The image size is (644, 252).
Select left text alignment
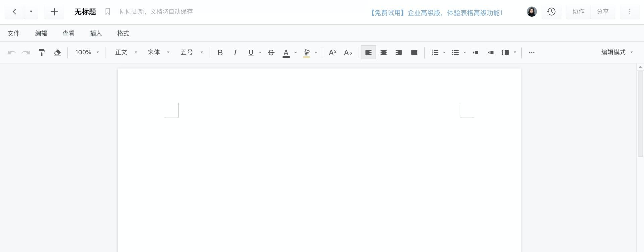368,52
